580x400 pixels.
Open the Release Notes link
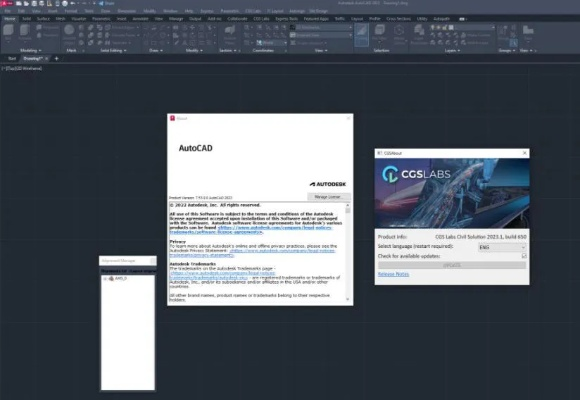393,274
